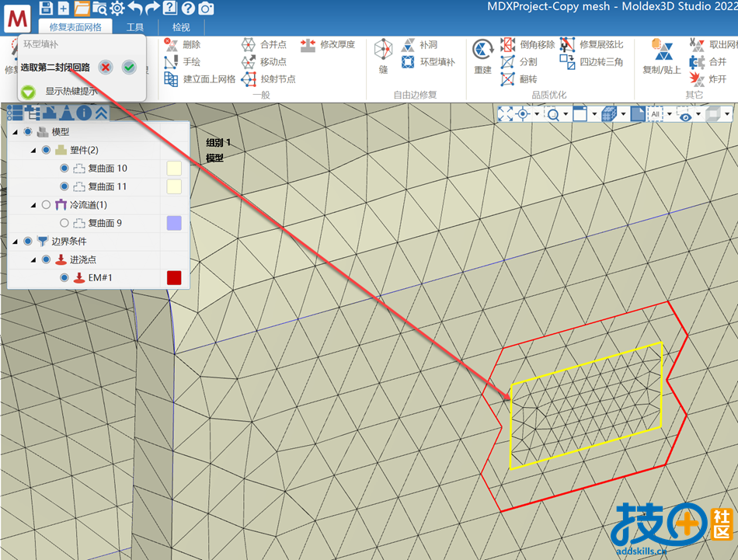Toggle visibility of 复曲面 10
The image size is (738, 560).
point(64,169)
